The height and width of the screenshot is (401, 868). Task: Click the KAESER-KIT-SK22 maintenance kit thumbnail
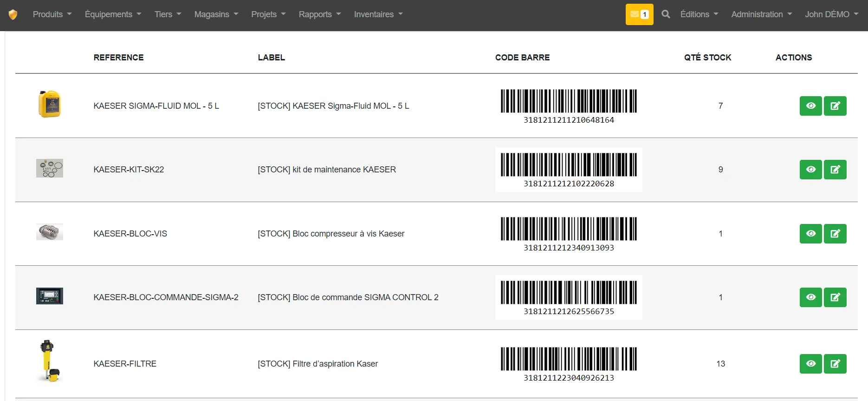[x=50, y=168]
